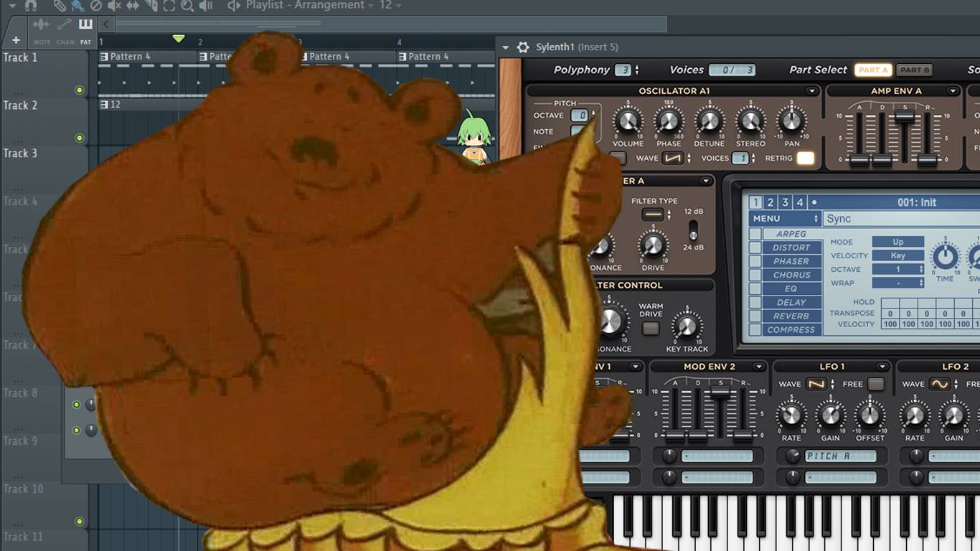The width and height of the screenshot is (980, 551).
Task: Click the Oscillator A1 DETUNE knob
Action: pyautogui.click(x=709, y=121)
